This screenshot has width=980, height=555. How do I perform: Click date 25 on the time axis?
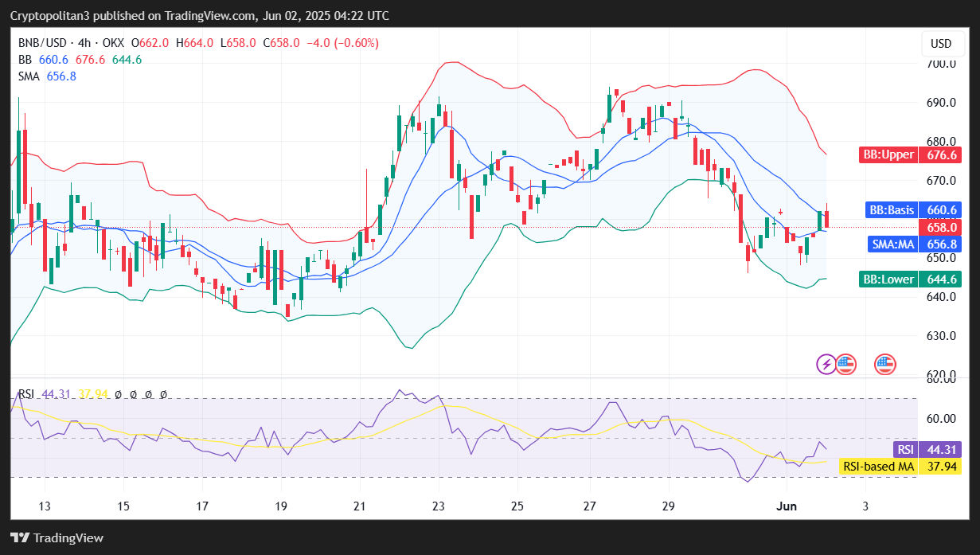pos(517,506)
